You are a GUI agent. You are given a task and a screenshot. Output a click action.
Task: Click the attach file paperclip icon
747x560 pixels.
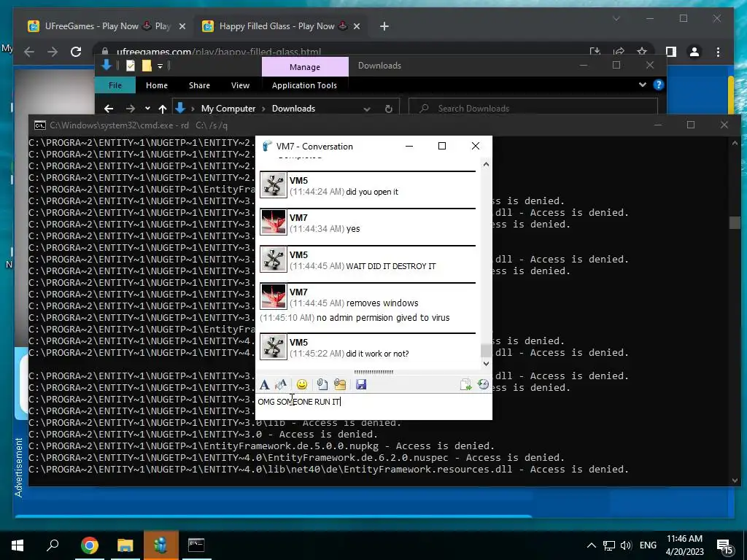point(322,384)
